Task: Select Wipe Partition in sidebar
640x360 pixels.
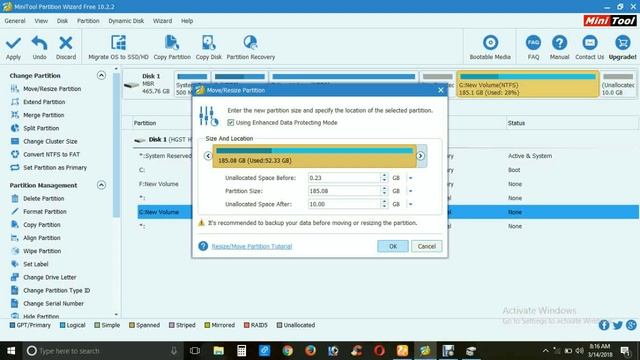Action: [x=42, y=251]
